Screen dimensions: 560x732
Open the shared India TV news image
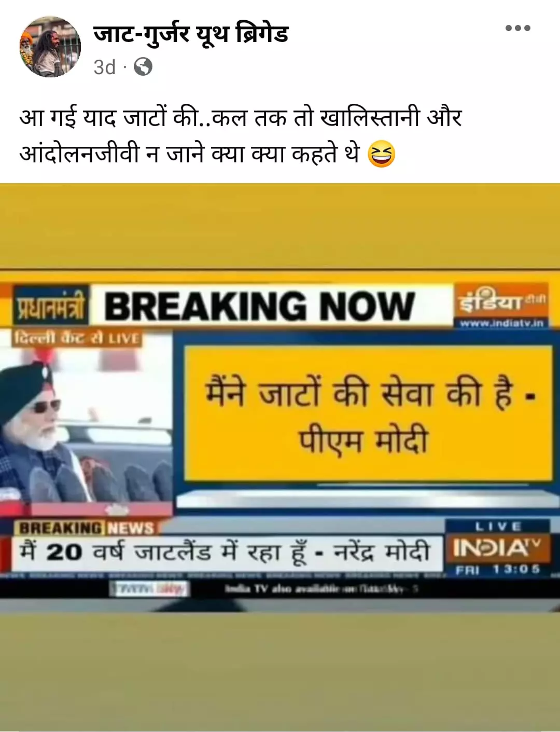click(280, 457)
